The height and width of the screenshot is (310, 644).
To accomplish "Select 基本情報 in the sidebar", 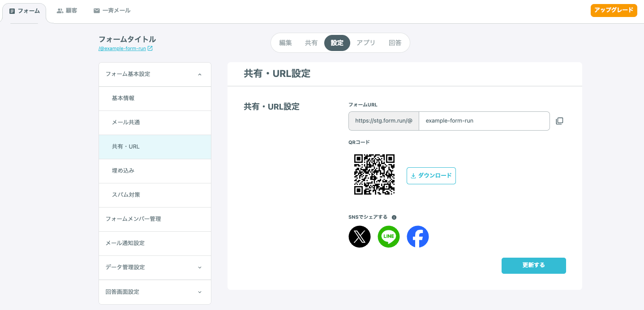I will pyautogui.click(x=155, y=98).
